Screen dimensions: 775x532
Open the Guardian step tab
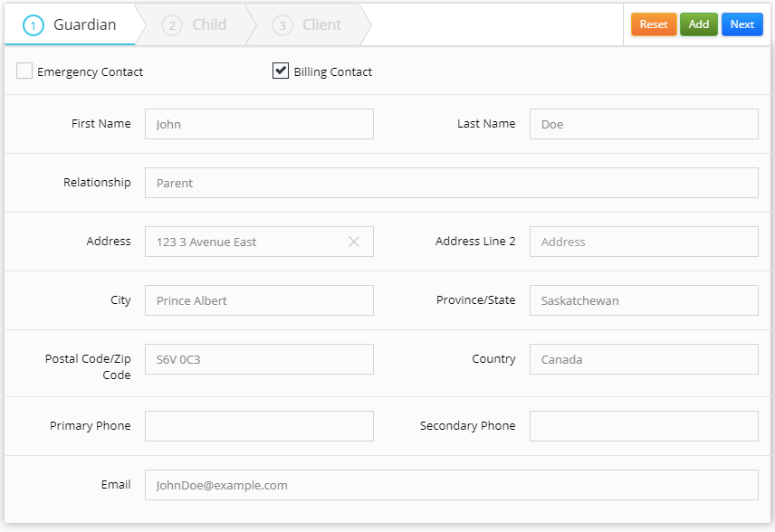(x=72, y=25)
